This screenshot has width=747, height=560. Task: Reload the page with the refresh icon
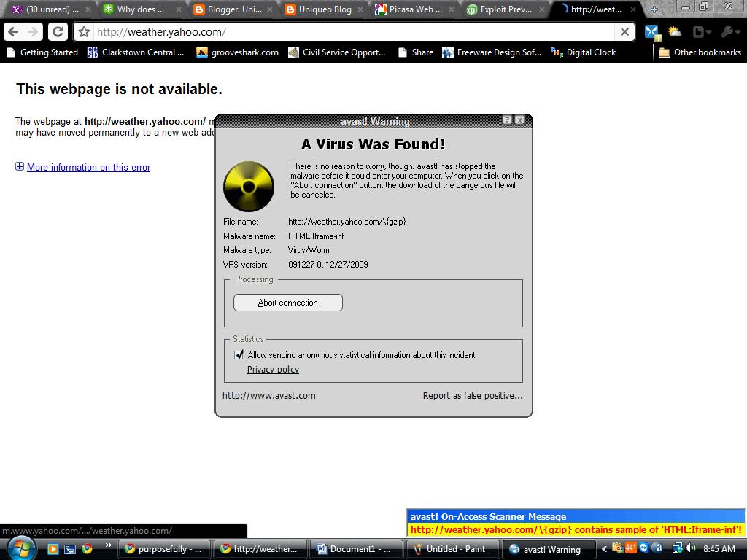(x=58, y=32)
